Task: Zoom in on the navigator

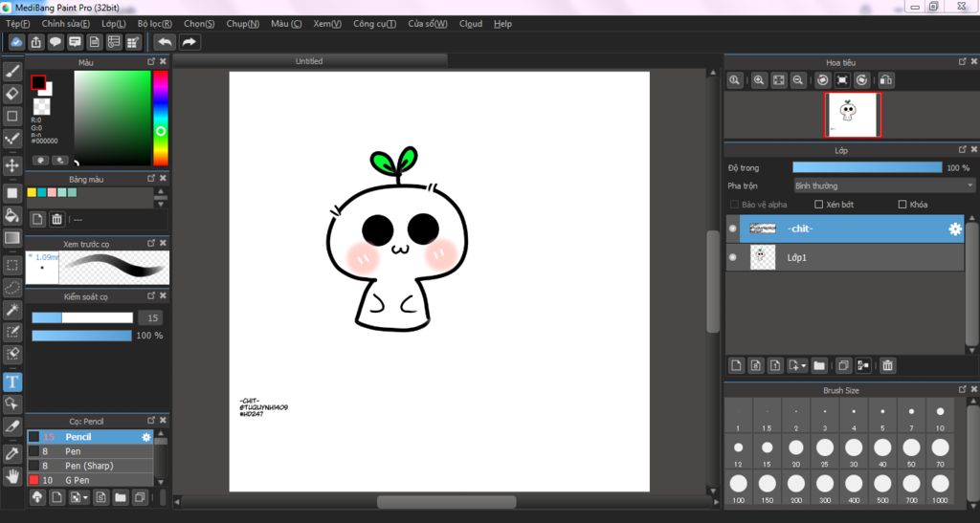Action: point(759,80)
